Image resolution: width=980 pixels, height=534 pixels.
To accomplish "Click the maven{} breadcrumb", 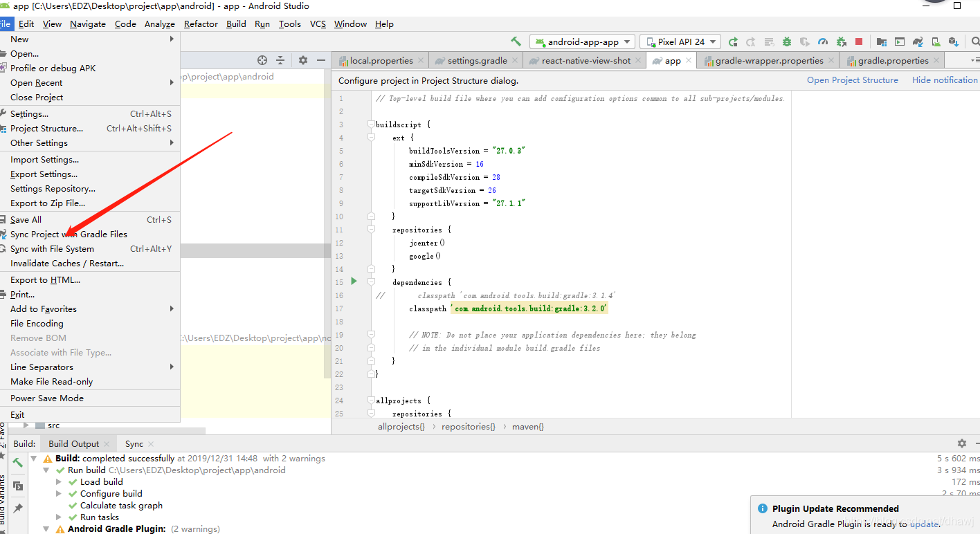I will (528, 427).
